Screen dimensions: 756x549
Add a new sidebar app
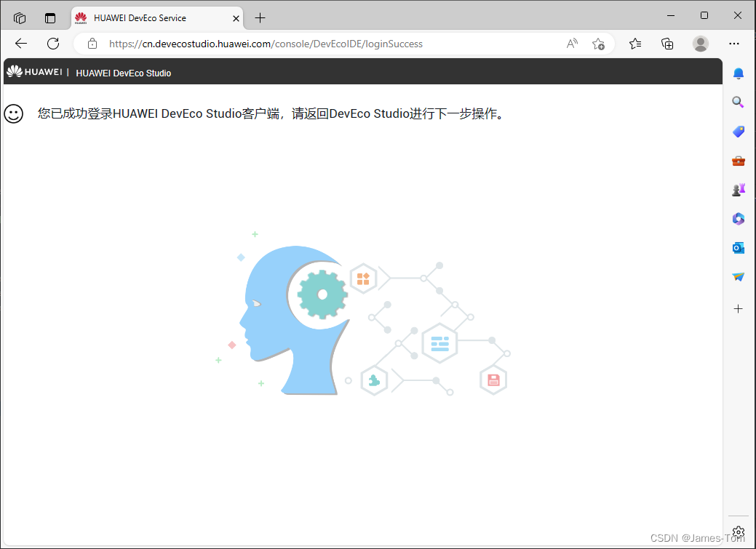tap(738, 308)
